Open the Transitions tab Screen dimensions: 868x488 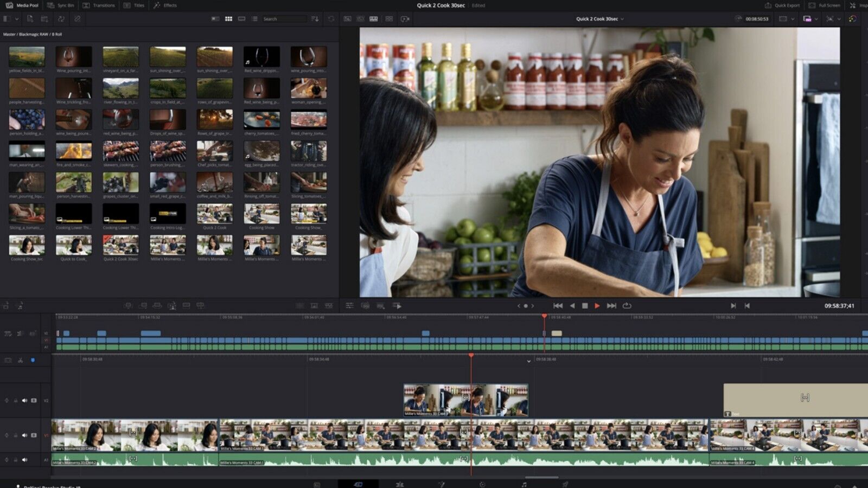click(99, 5)
